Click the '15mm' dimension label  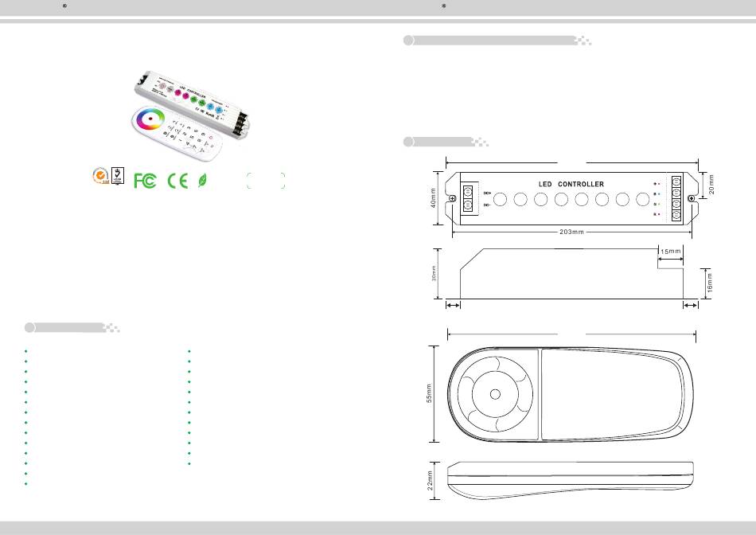671,252
